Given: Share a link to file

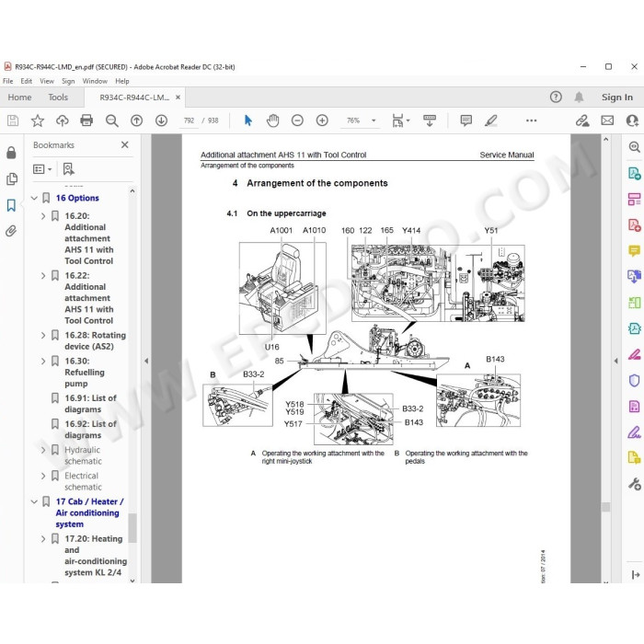Looking at the screenshot, I should [x=582, y=121].
